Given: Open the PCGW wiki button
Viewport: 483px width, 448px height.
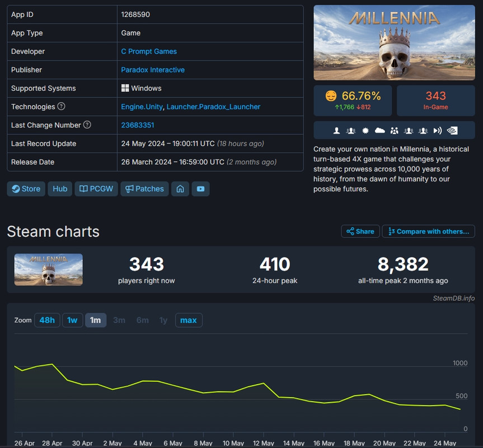Looking at the screenshot, I should tap(96, 189).
